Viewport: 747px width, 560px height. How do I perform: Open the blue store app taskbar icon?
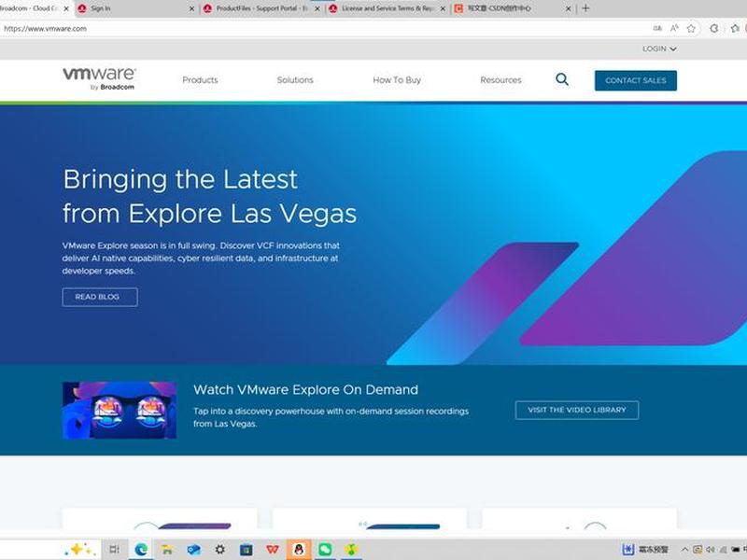pos(246,550)
